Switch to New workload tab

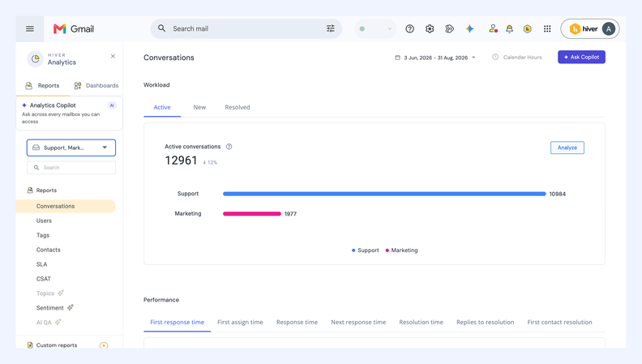(x=199, y=107)
